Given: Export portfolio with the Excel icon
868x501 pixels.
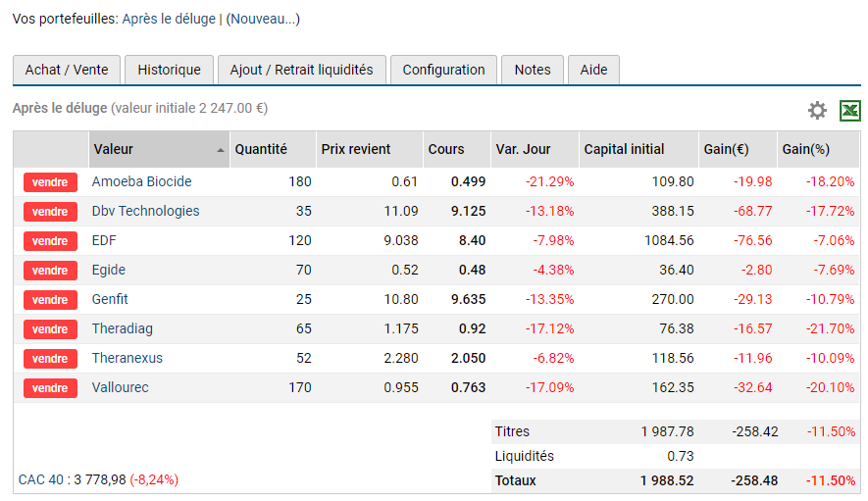Looking at the screenshot, I should coord(849,110).
